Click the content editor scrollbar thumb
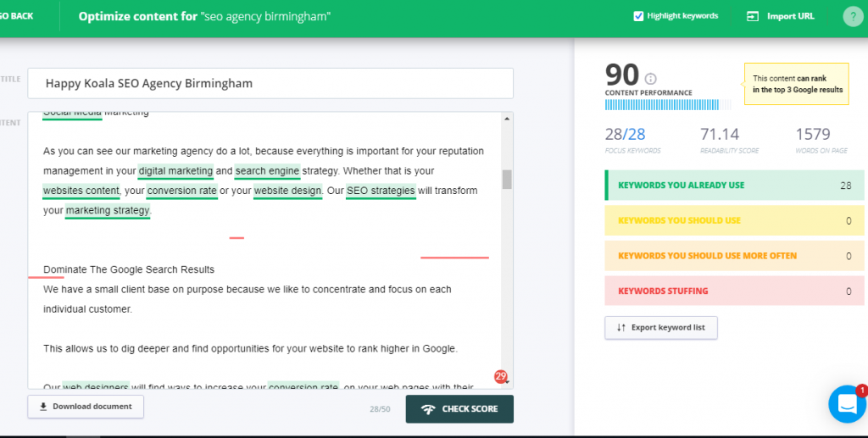Screen dimensions: 868x438 (507, 179)
